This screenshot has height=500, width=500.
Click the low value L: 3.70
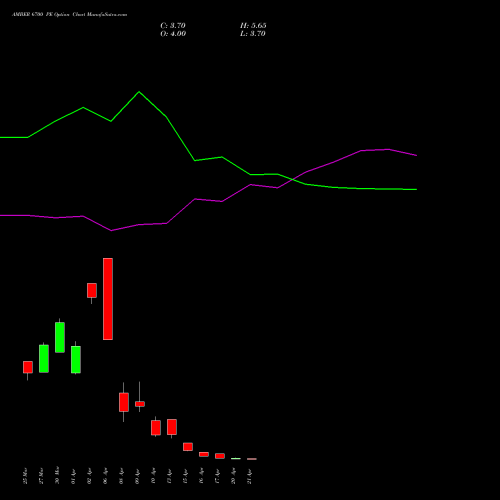point(253,34)
